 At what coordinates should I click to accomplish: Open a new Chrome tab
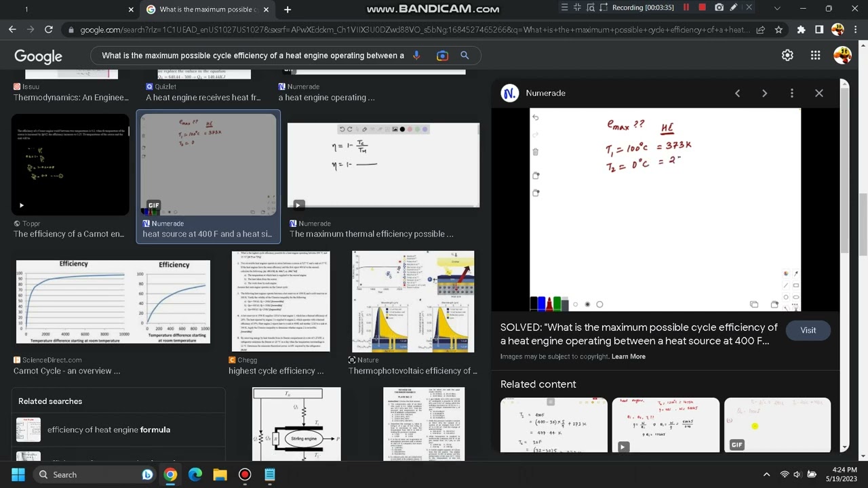(x=288, y=9)
